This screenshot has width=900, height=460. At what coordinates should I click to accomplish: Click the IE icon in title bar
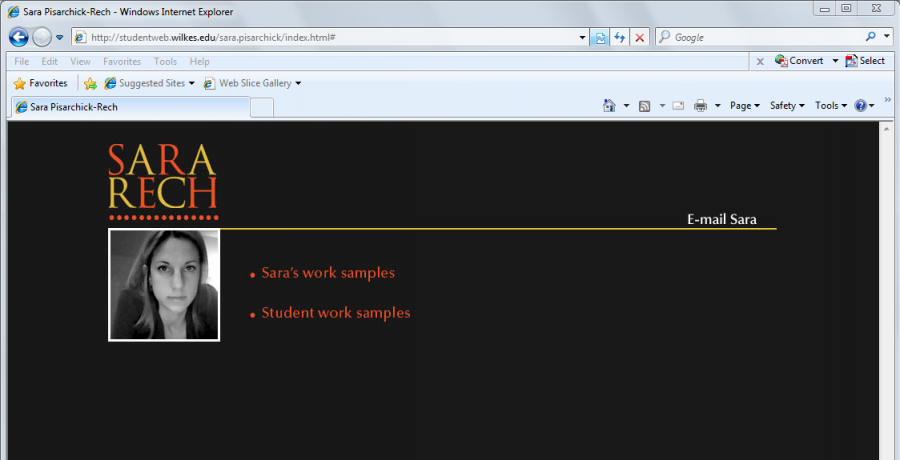pos(13,11)
